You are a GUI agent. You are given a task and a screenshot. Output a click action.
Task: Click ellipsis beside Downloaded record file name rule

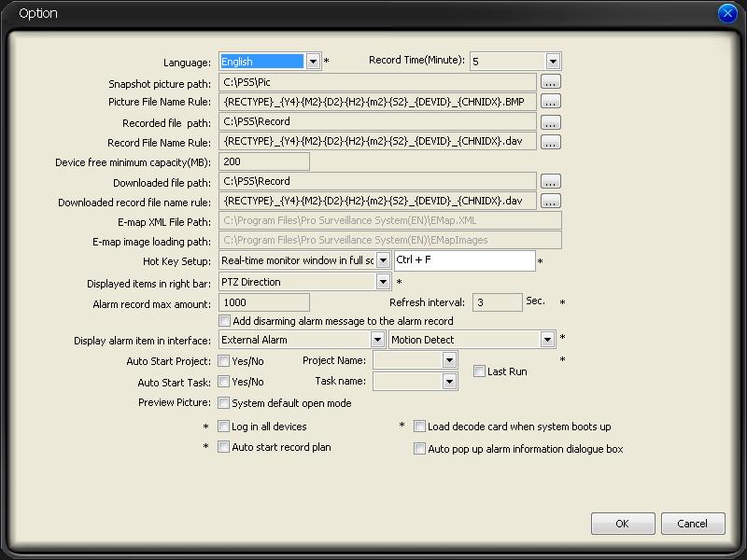tap(550, 201)
